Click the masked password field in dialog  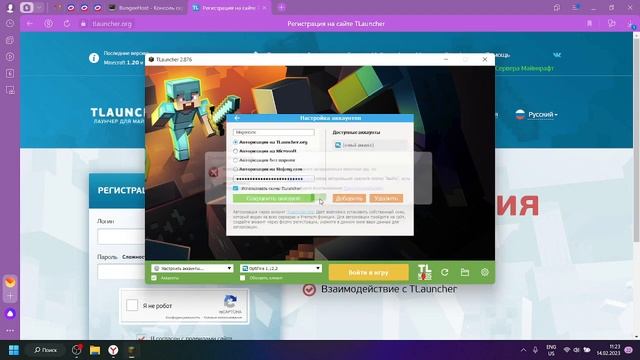point(273,179)
